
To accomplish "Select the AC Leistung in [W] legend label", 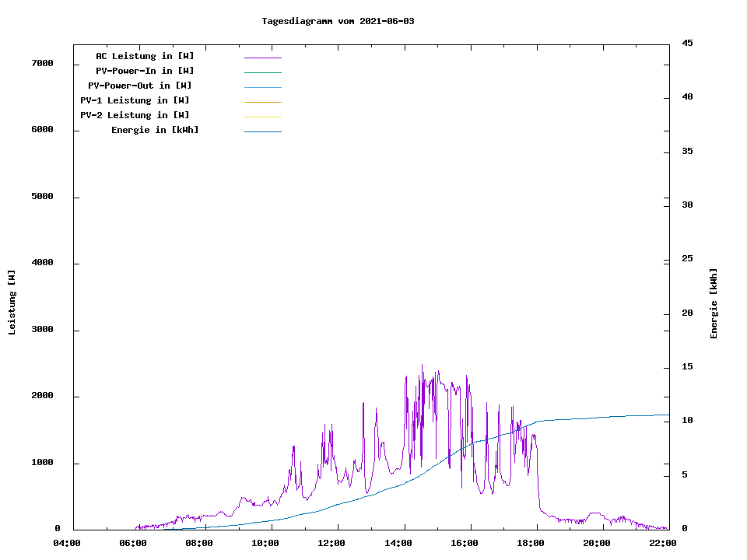I will [x=145, y=56].
